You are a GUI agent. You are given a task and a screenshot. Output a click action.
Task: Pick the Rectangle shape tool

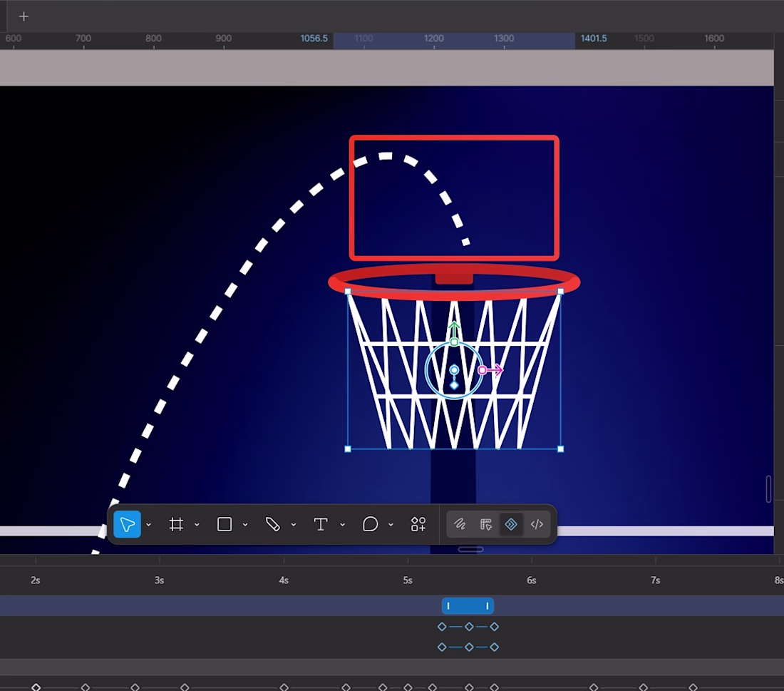(225, 524)
